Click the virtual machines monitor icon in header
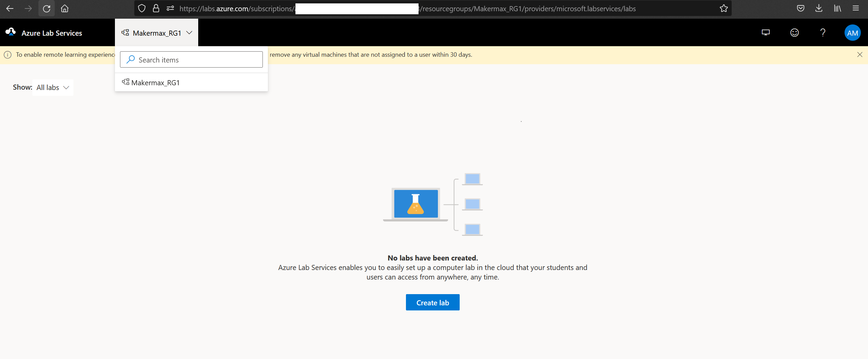 (x=766, y=33)
